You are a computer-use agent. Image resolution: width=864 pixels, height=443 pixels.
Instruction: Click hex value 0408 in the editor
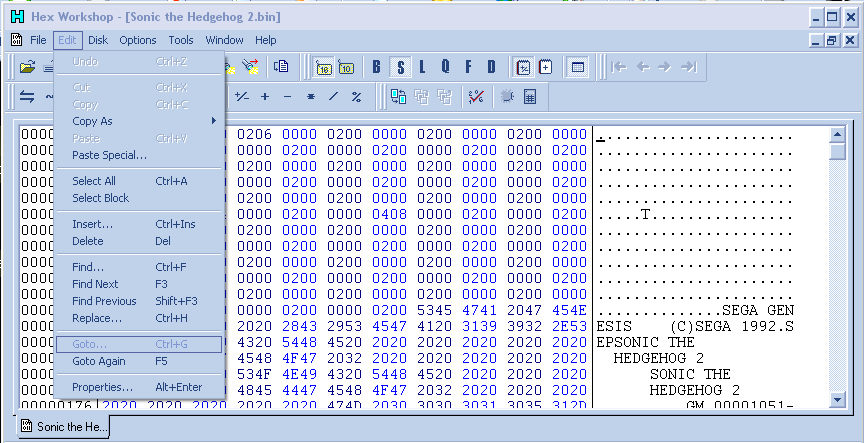pyautogui.click(x=390, y=214)
